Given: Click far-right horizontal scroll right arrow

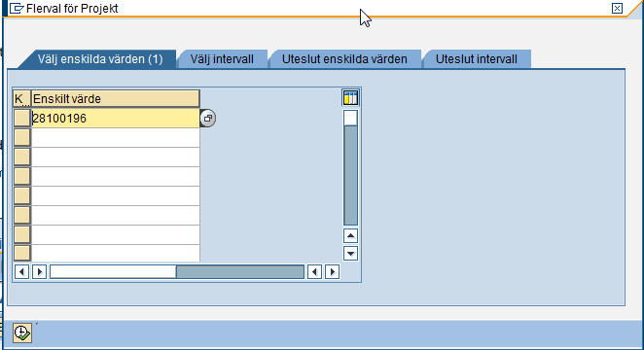Looking at the screenshot, I should click(x=333, y=271).
